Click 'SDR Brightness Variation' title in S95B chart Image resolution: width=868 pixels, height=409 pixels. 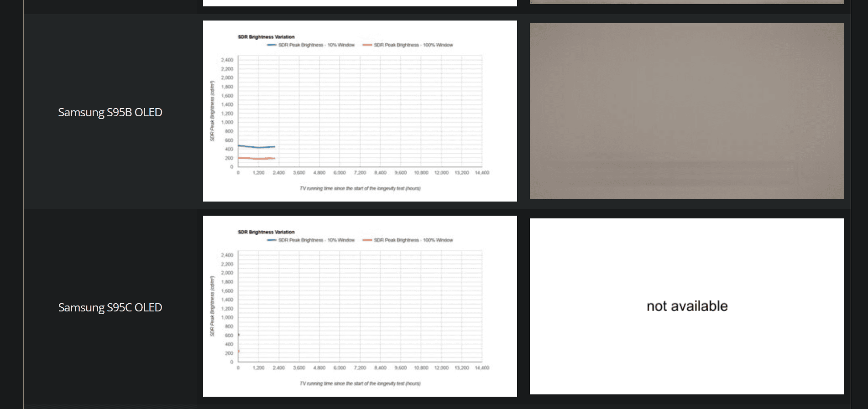pyautogui.click(x=266, y=37)
